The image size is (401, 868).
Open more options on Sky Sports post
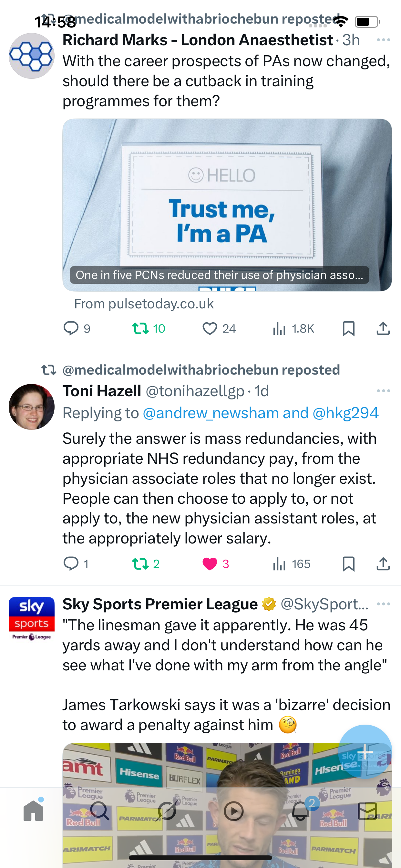(x=383, y=604)
